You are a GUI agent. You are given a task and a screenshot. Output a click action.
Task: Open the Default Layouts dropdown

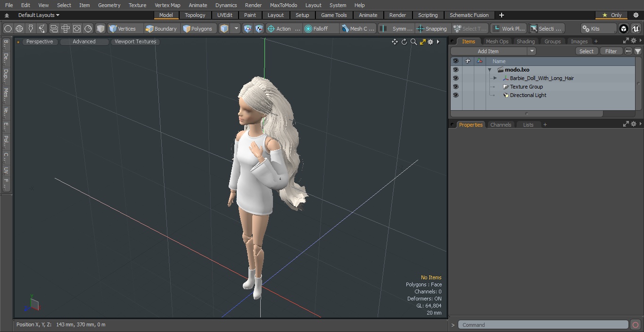[39, 15]
